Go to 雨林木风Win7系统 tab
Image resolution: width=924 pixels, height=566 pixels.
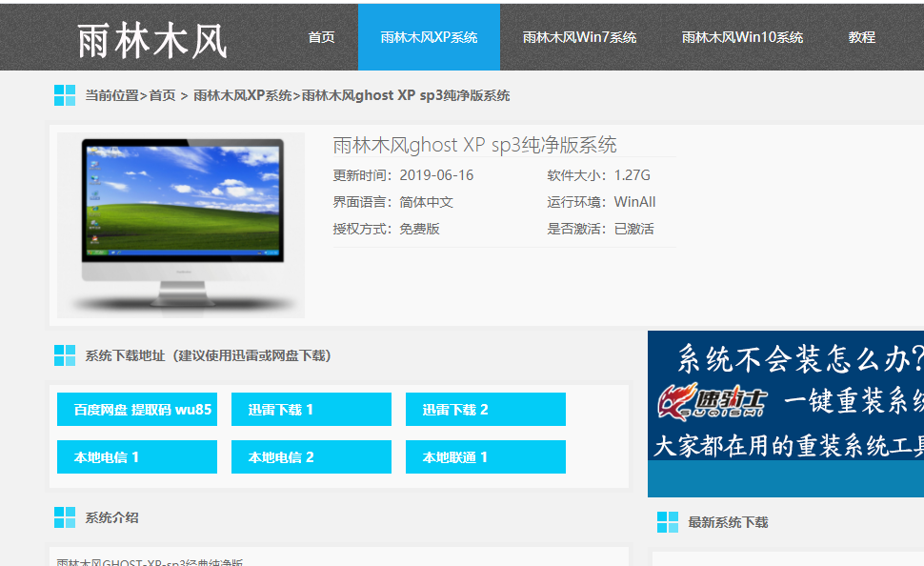click(x=579, y=37)
